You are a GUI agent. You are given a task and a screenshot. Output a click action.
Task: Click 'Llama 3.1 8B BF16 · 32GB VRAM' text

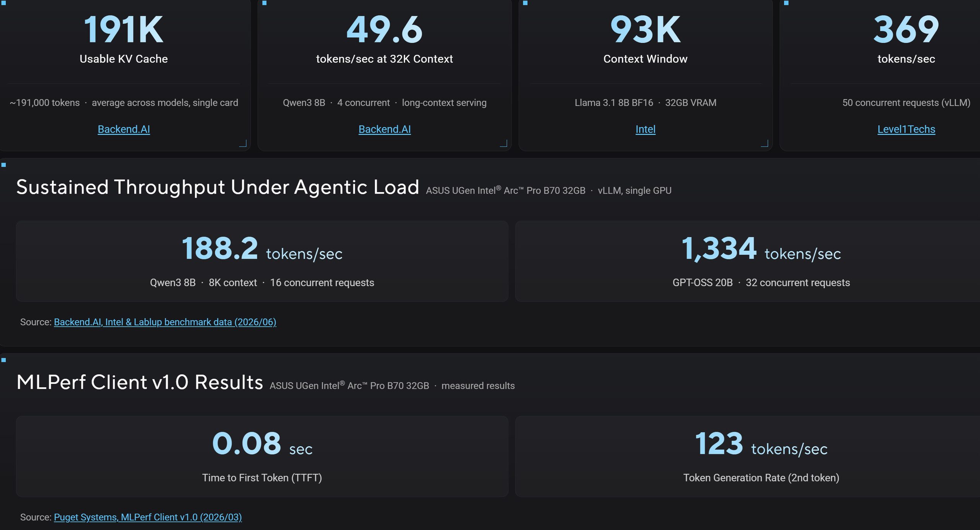click(645, 103)
